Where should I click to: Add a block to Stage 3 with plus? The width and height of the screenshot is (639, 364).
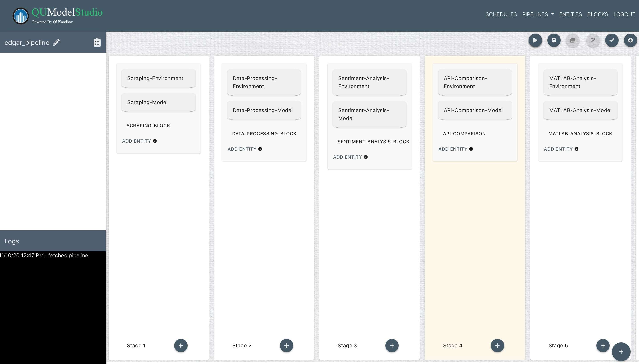(x=392, y=345)
